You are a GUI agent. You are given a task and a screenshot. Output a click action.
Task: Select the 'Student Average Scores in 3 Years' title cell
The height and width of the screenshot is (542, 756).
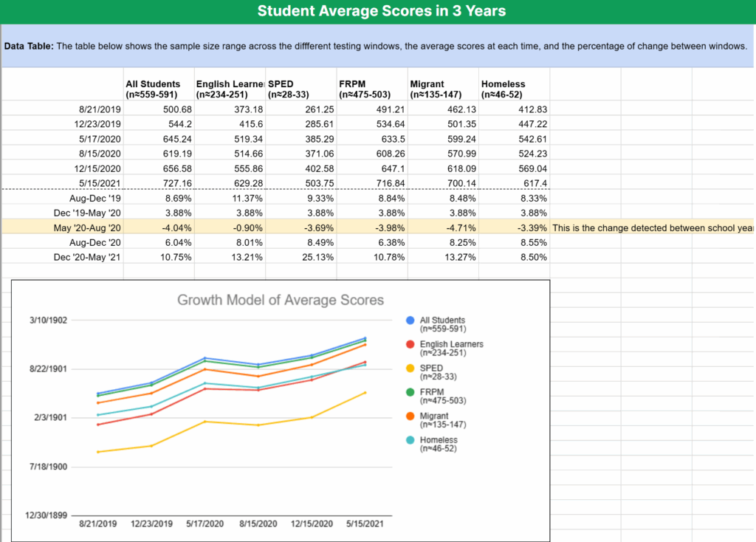pyautogui.click(x=381, y=11)
